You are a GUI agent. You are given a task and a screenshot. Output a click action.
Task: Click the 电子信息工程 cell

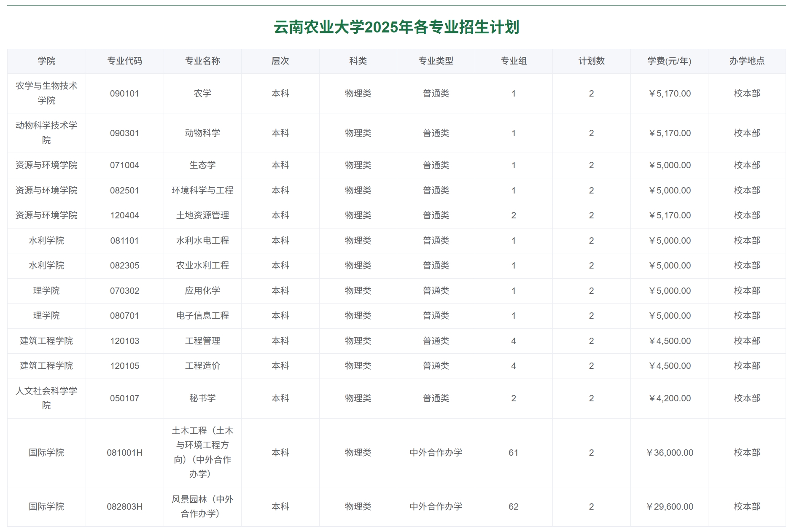tap(202, 316)
